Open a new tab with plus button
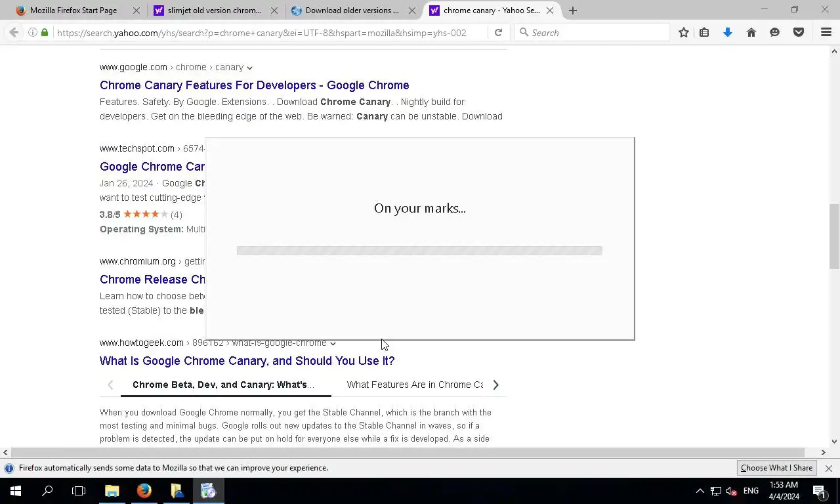Screen dimensions: 840x504 pyautogui.click(x=573, y=10)
